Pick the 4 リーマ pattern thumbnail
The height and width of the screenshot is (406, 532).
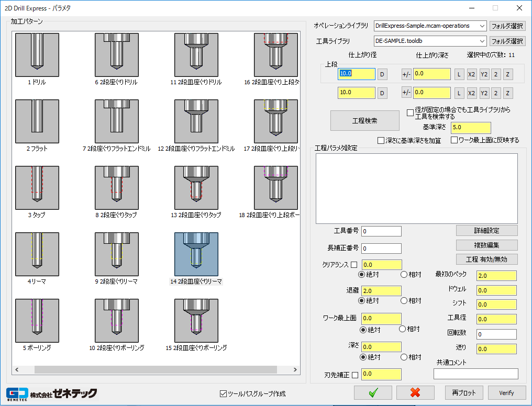(37, 254)
